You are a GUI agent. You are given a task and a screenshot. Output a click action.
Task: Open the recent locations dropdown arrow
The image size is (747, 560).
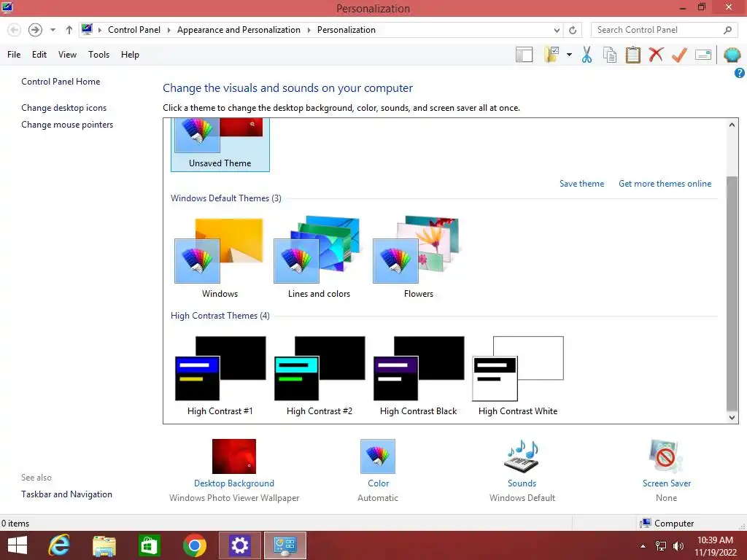point(53,30)
